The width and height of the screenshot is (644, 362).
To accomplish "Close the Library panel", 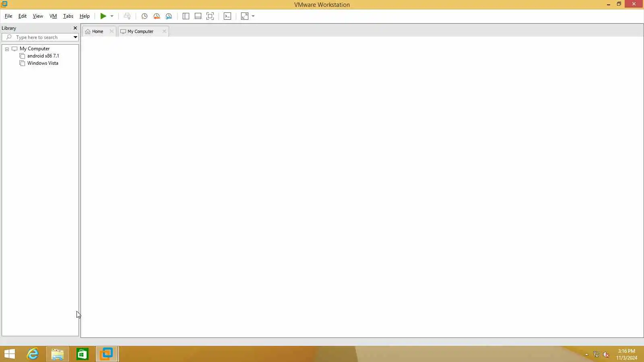I will 75,28.
